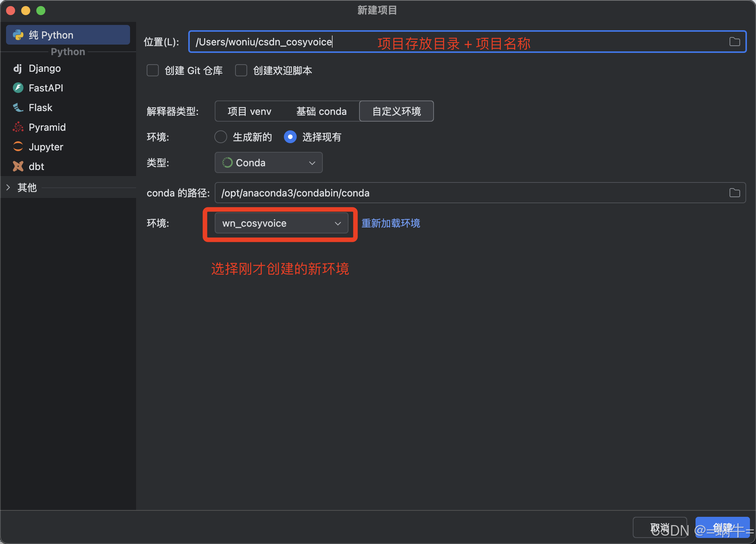This screenshot has width=756, height=544.
Task: Open folder browser for conda path
Action: pos(734,193)
